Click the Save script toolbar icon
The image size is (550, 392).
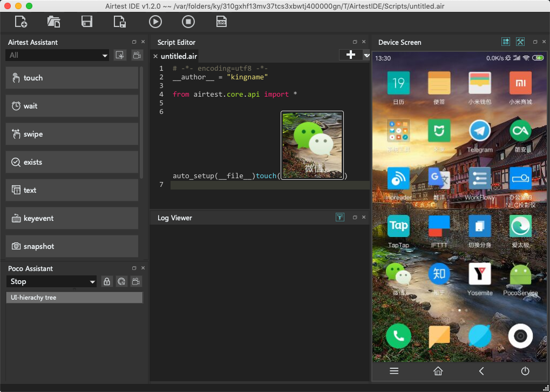(x=86, y=22)
